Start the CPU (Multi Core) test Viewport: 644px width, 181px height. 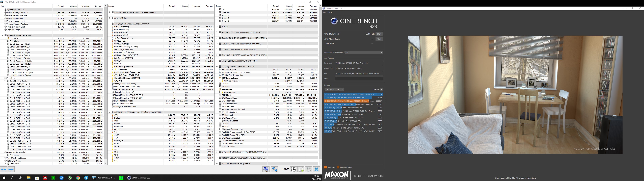pyautogui.click(x=379, y=34)
